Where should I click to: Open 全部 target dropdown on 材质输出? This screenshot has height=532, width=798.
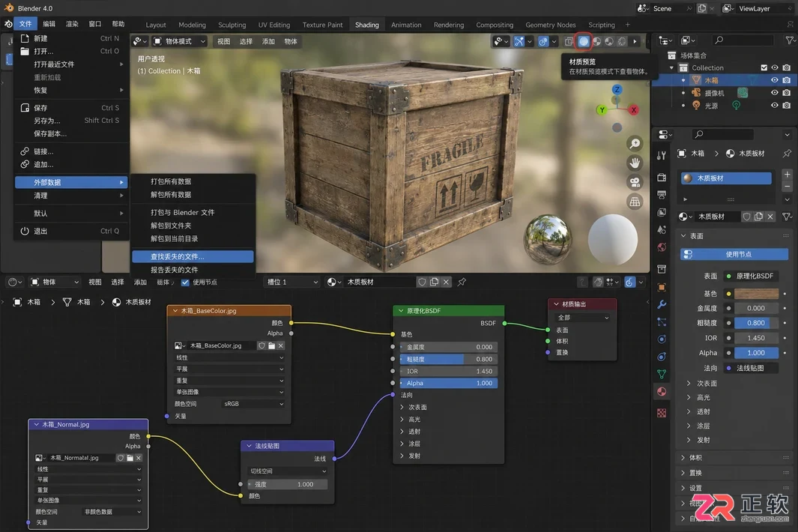[582, 318]
